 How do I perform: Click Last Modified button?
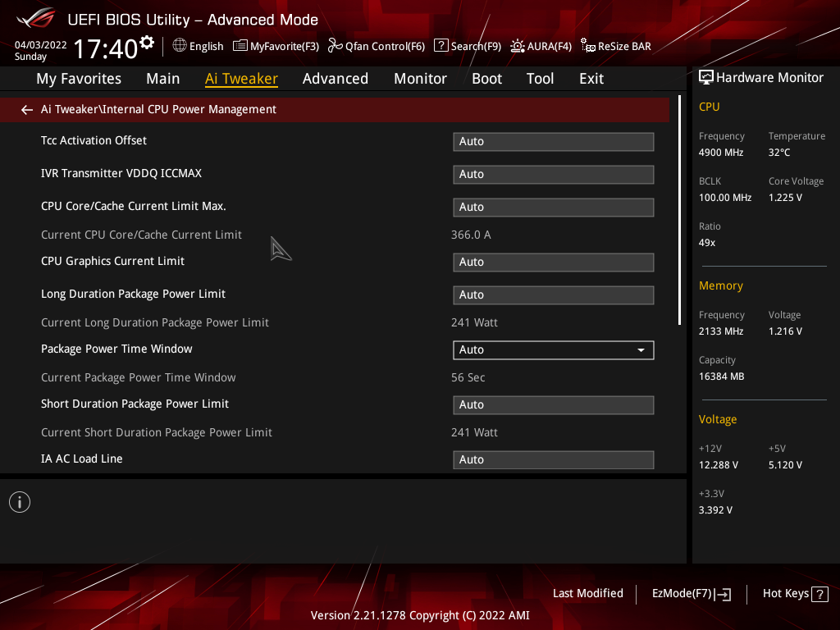[x=587, y=594]
